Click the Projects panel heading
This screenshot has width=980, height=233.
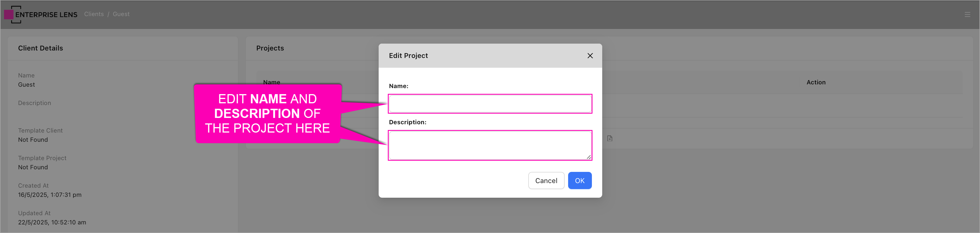(270, 48)
